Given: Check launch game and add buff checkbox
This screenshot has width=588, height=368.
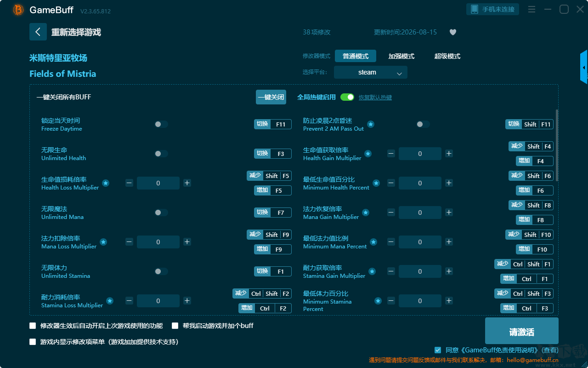Looking at the screenshot, I should point(175,326).
